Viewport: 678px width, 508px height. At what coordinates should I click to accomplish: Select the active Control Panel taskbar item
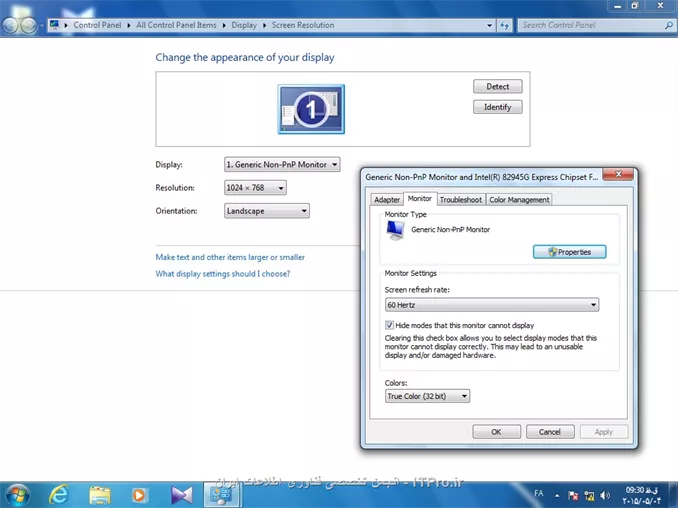click(x=221, y=495)
